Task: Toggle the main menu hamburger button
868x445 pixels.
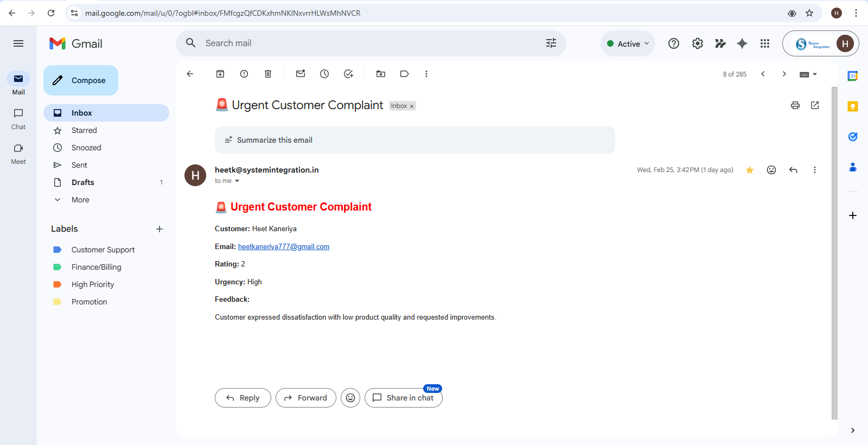Action: click(x=18, y=43)
